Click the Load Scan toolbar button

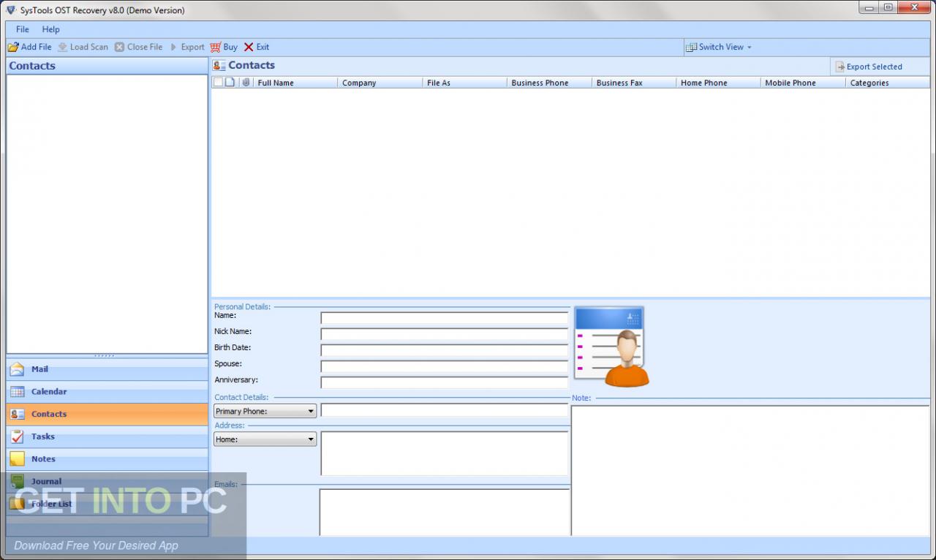click(x=83, y=47)
